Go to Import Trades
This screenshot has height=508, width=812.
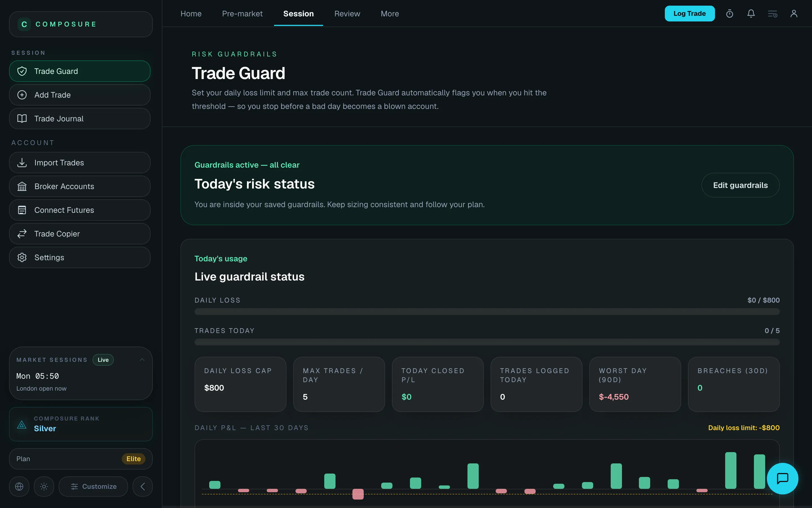[80, 163]
